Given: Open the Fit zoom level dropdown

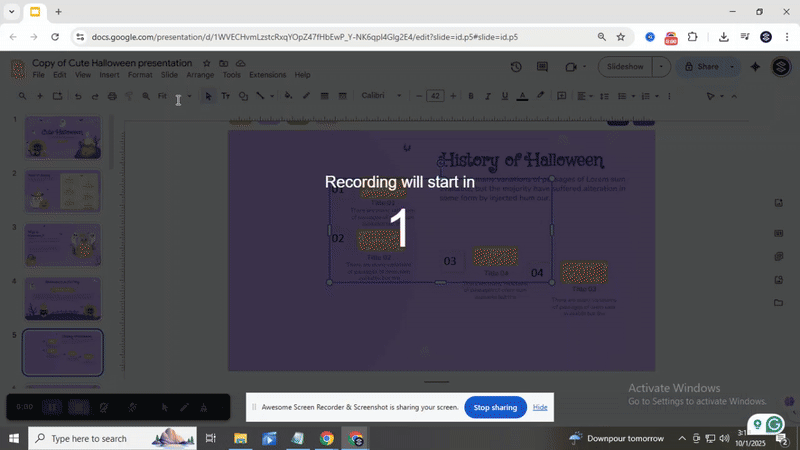Looking at the screenshot, I should pyautogui.click(x=172, y=96).
